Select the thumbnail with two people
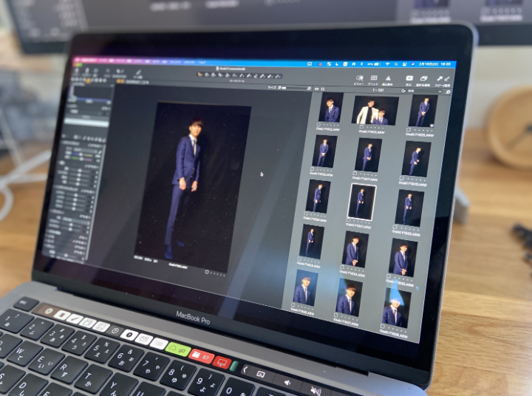532x396 pixels. click(x=374, y=111)
